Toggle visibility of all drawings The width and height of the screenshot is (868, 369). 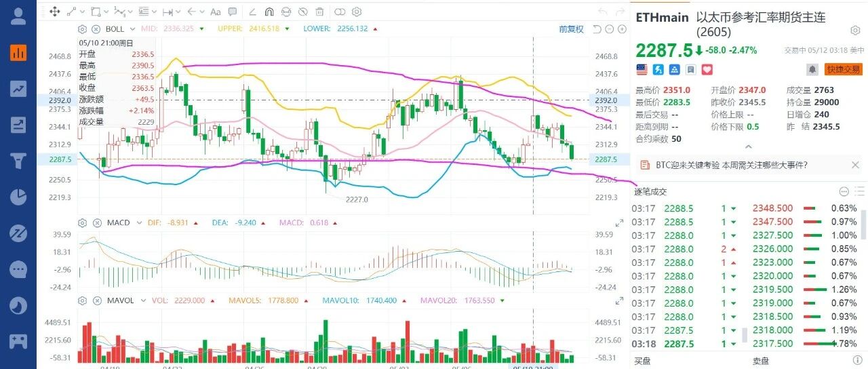(302, 12)
